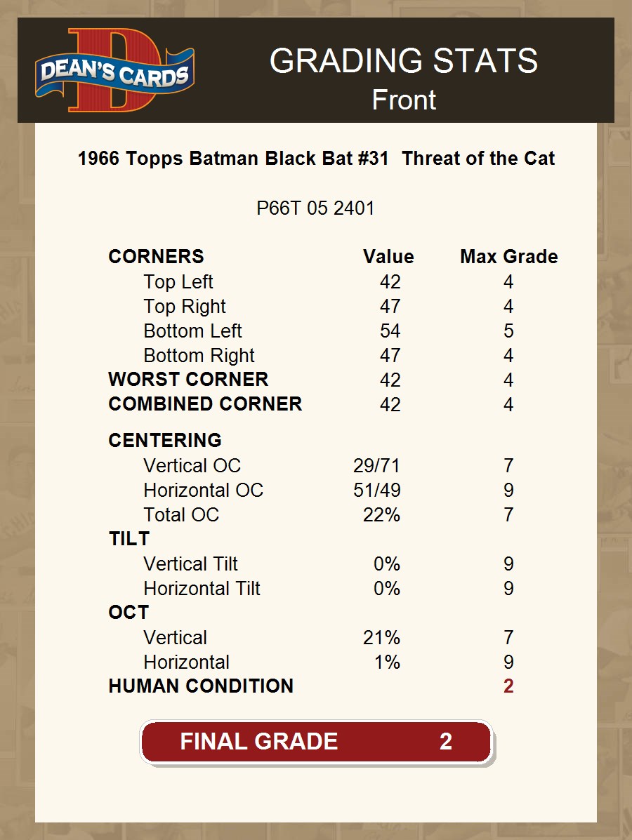Select the Top Left corner row label
This screenshot has width=632, height=840.
[x=178, y=282]
